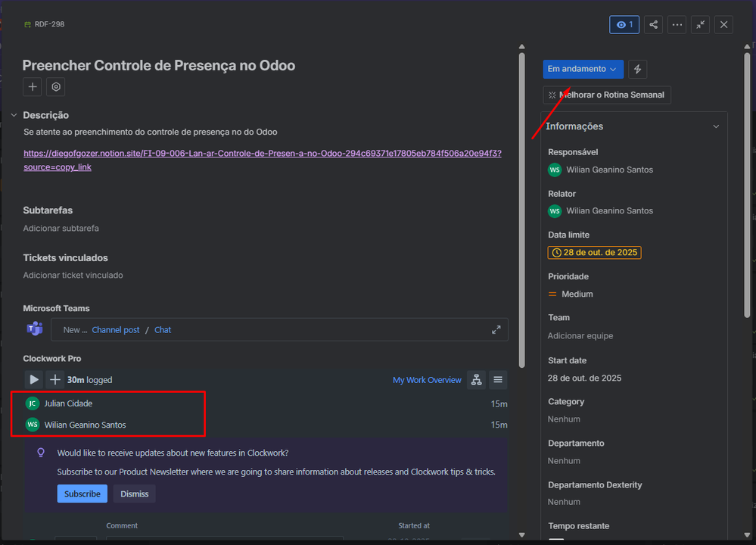Start the Clockwork timer with the play icon
756x545 pixels.
point(33,379)
